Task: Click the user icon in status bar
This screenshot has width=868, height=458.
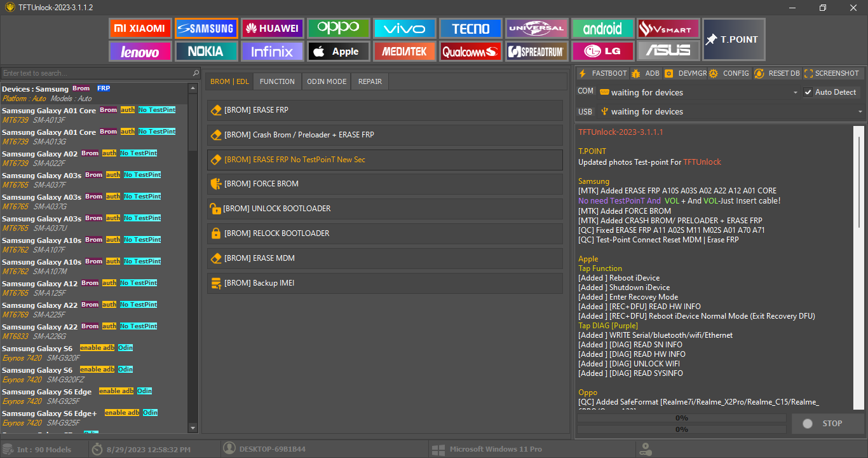Action: tap(229, 448)
